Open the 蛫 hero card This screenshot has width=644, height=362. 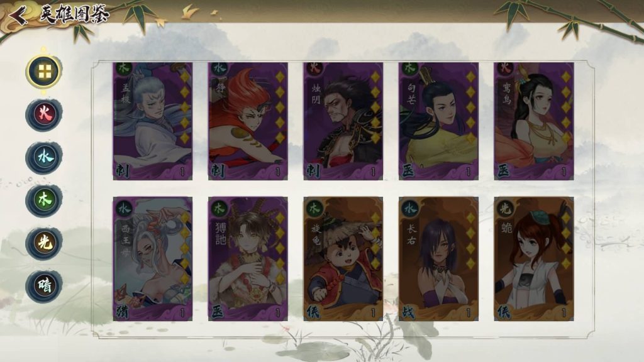(x=534, y=259)
